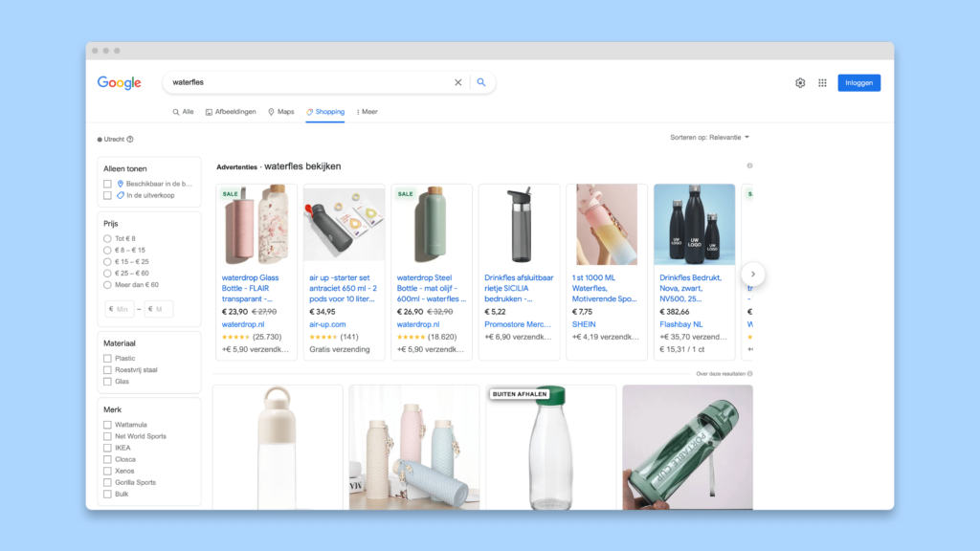This screenshot has height=551, width=980.
Task: Click the Inloggen button
Action: [x=858, y=83]
